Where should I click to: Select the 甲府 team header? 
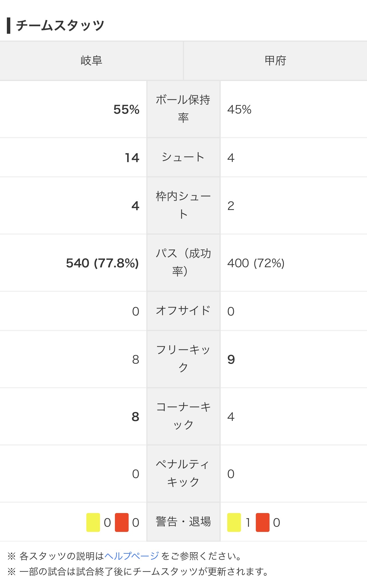pyautogui.click(x=275, y=61)
